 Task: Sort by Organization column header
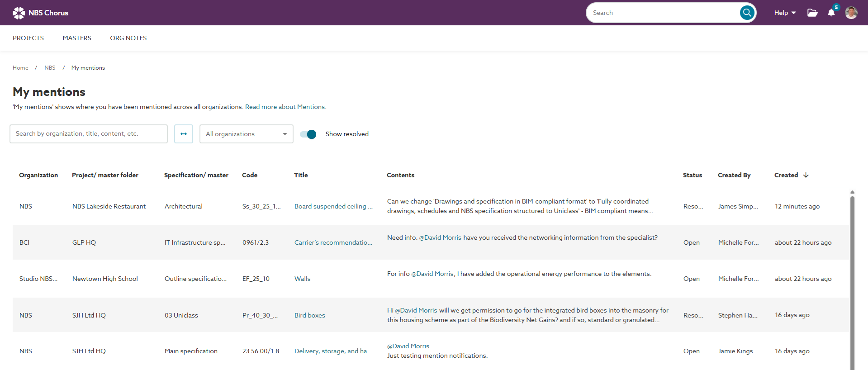pyautogui.click(x=38, y=175)
